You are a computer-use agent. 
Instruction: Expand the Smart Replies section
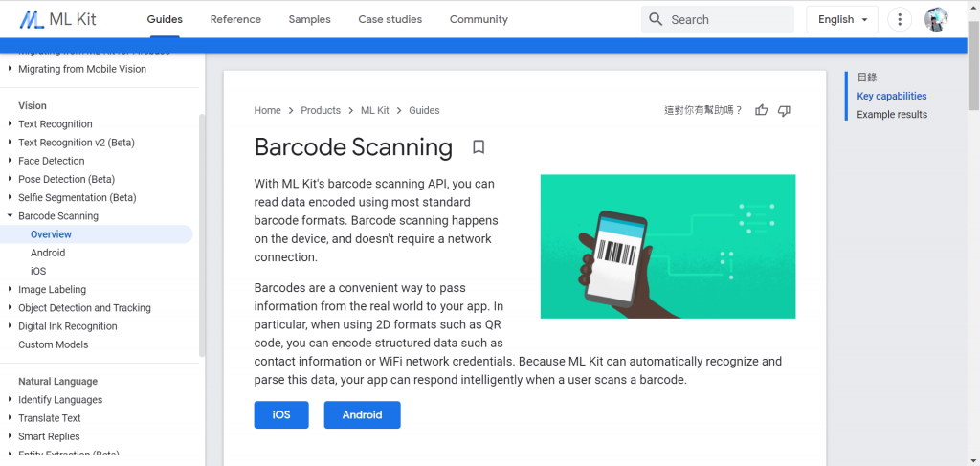point(10,436)
